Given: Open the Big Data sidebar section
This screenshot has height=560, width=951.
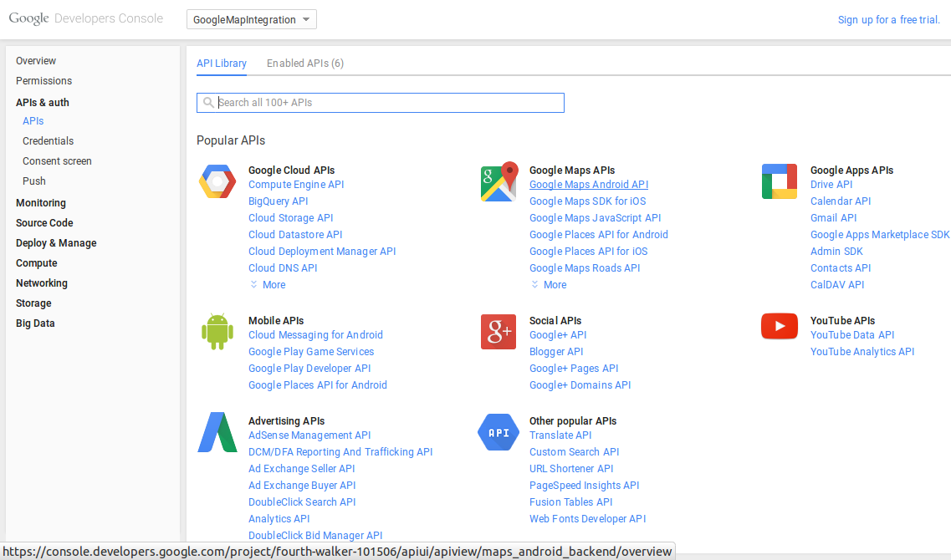Looking at the screenshot, I should 35,323.
